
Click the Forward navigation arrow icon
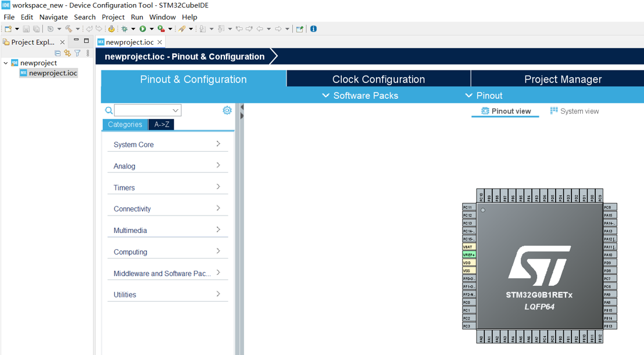278,28
